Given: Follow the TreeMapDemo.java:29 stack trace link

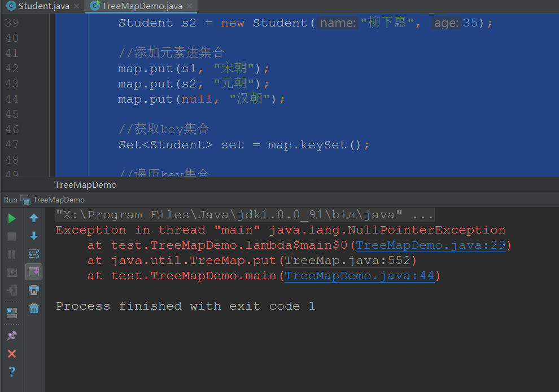Looking at the screenshot, I should click(x=431, y=245).
